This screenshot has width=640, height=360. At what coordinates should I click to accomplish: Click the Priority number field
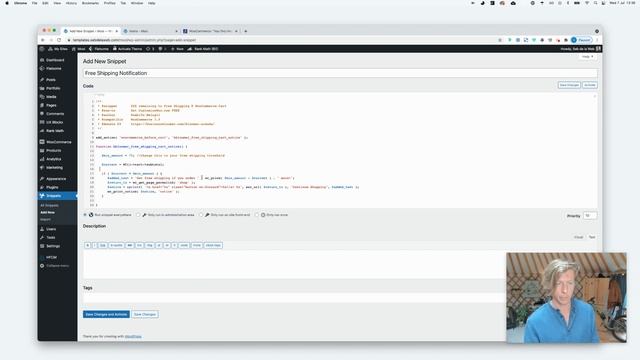coord(590,216)
